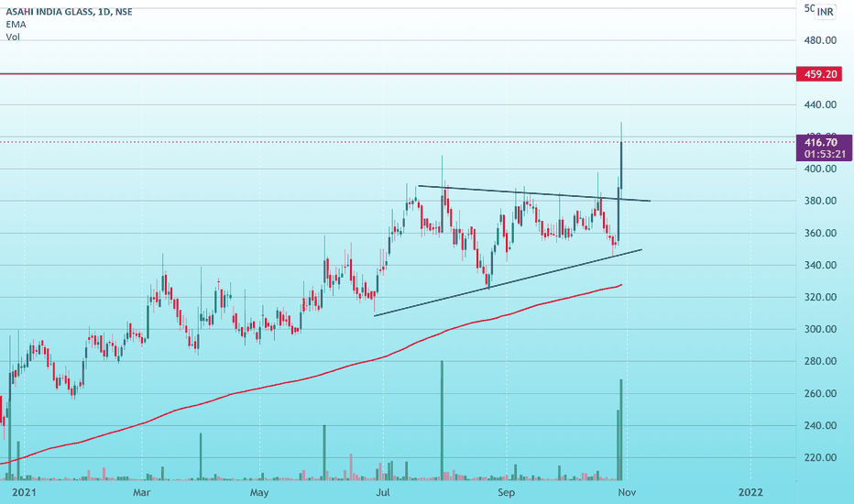The image size is (854, 504).
Task: Click the red 459.20 price label
Action: [x=819, y=73]
